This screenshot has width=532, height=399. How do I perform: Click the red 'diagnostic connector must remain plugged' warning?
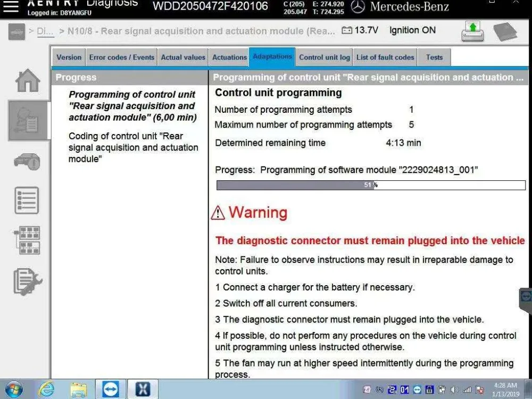pos(370,240)
